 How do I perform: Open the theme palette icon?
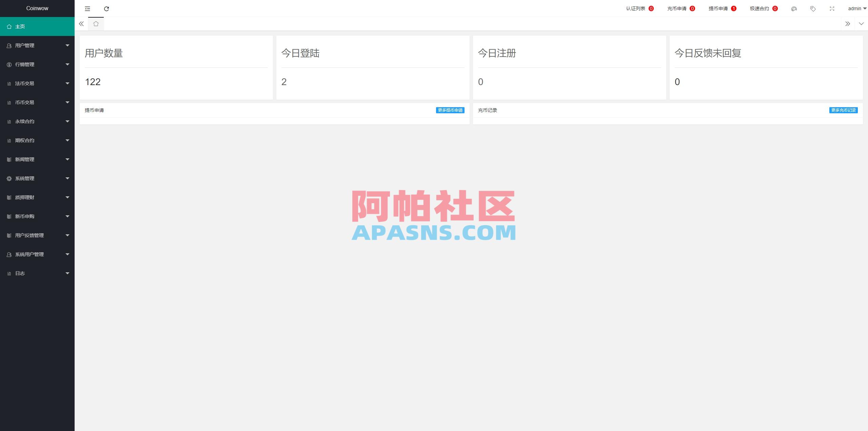[794, 8]
